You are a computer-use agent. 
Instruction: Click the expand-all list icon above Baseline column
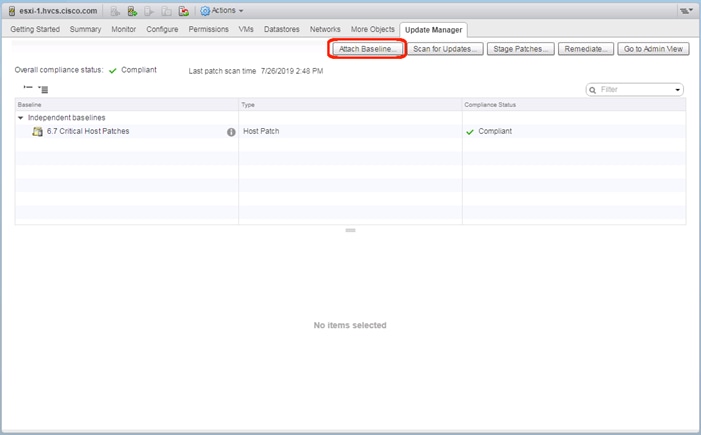click(43, 89)
